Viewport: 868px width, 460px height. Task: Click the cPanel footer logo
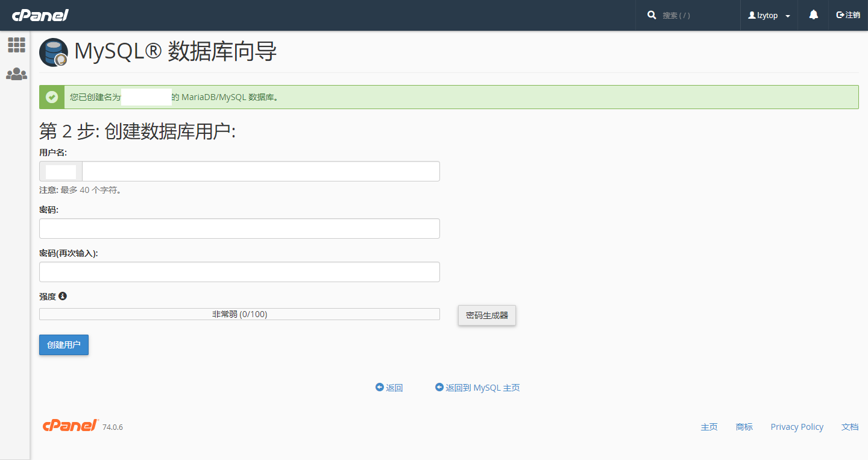(70, 426)
